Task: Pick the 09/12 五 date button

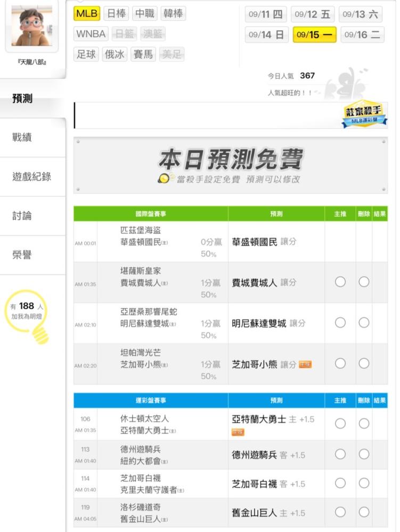Action: [313, 14]
